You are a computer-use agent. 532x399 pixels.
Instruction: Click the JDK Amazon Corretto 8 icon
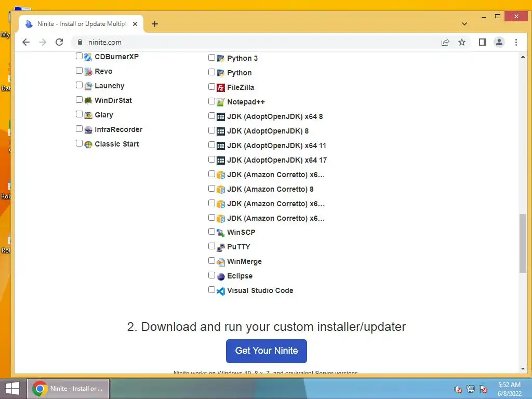point(220,189)
